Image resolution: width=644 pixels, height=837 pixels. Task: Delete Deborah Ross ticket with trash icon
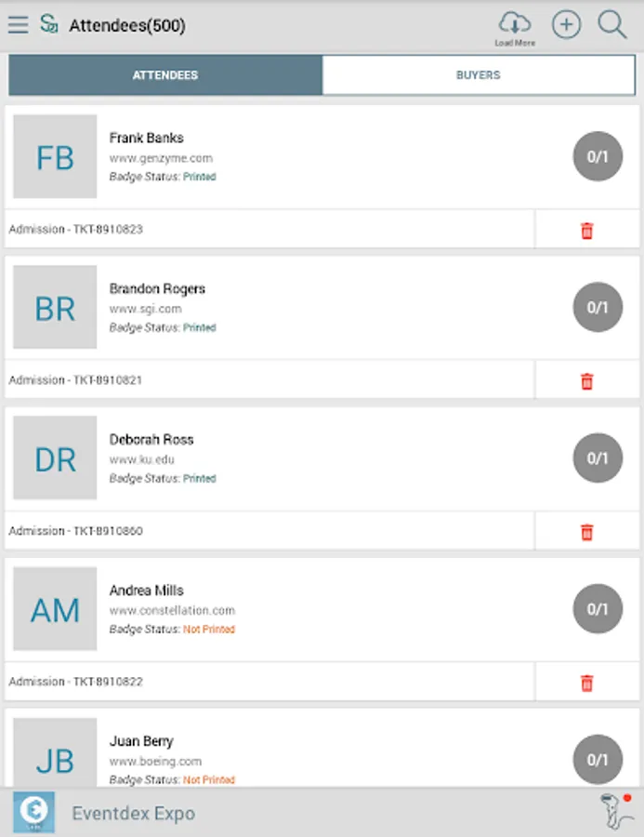coord(586,532)
